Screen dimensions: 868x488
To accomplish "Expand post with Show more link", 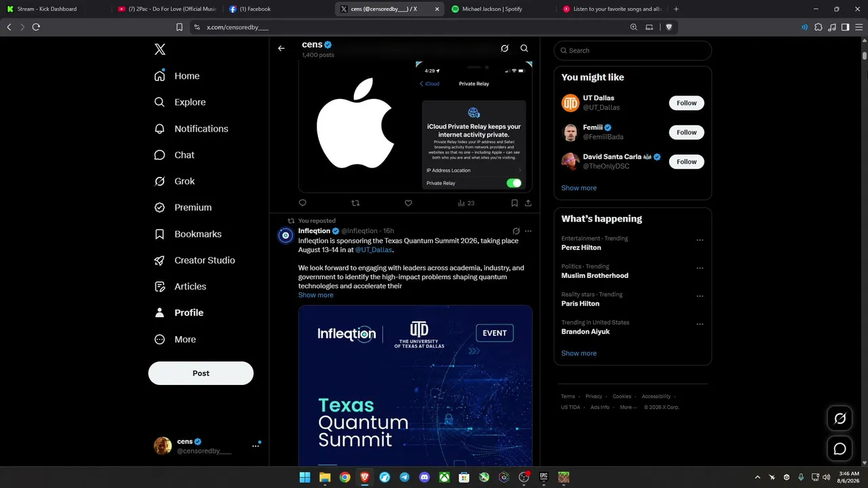I will click(316, 295).
